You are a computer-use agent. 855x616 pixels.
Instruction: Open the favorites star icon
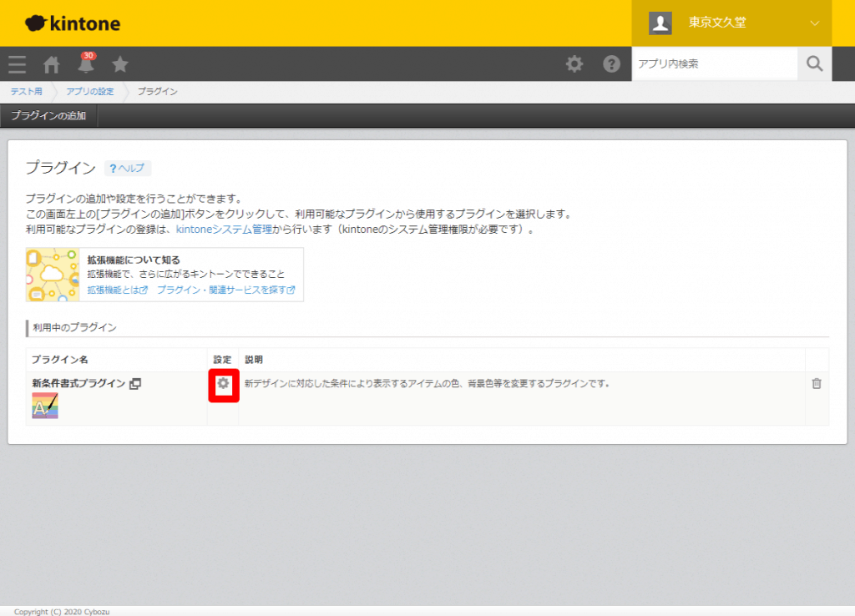tap(120, 64)
